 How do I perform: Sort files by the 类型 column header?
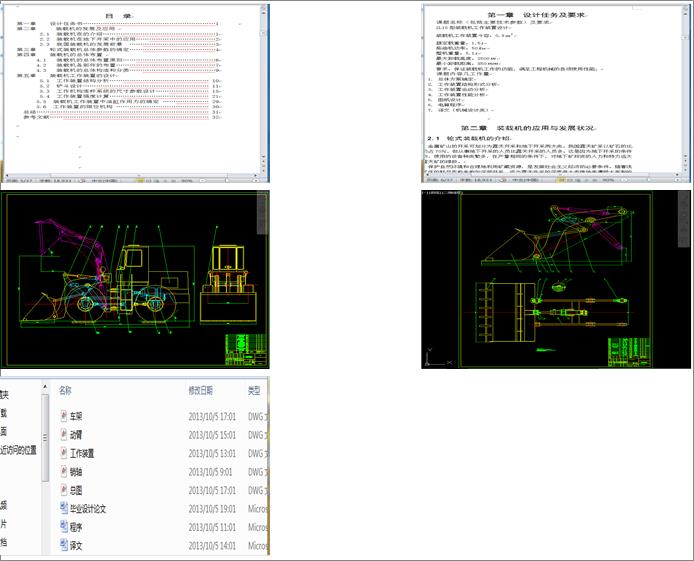pyautogui.click(x=254, y=390)
